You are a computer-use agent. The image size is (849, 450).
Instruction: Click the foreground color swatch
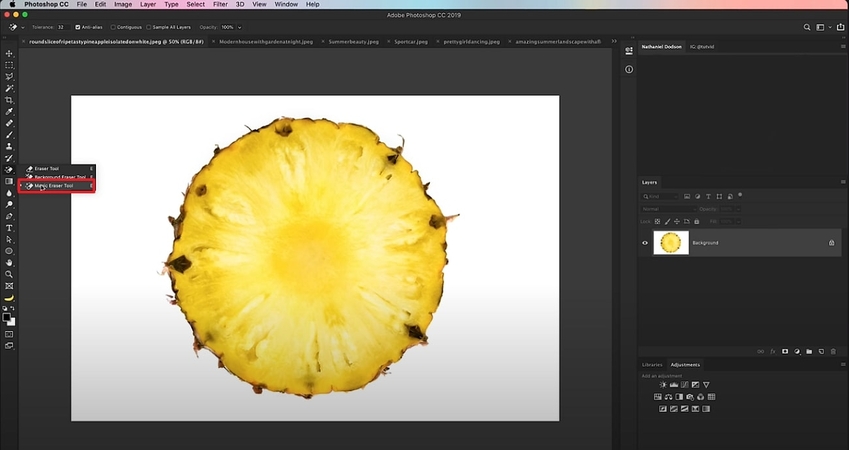point(8,318)
